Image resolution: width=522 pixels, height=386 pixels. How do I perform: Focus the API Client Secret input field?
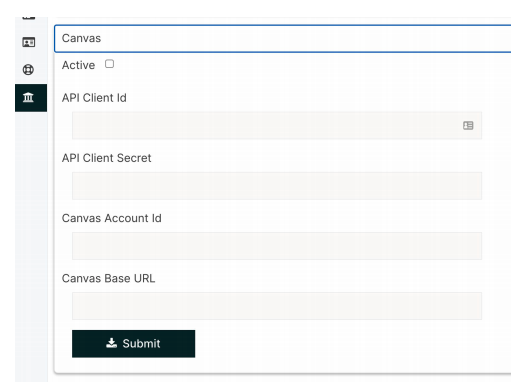[277, 186]
